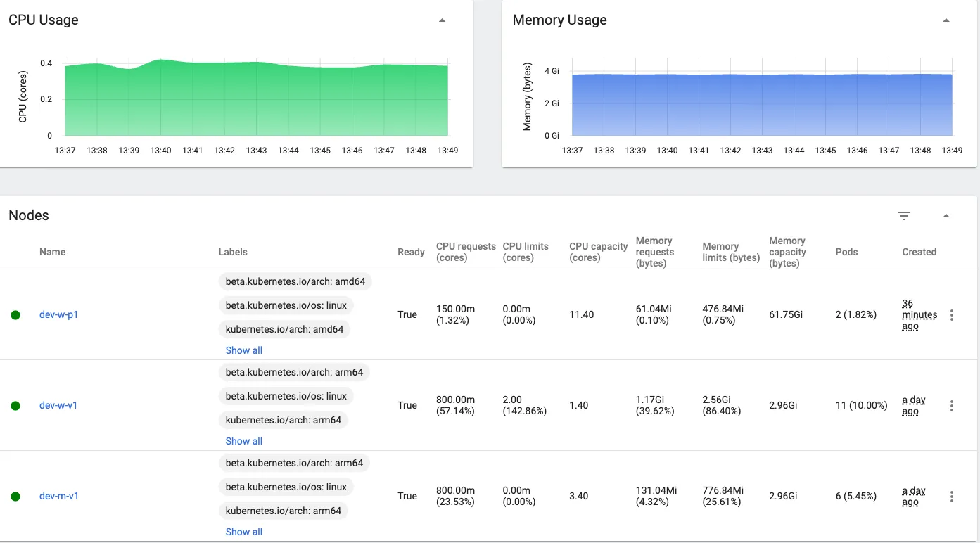Click green status indicator for dev-w-p1

point(15,315)
